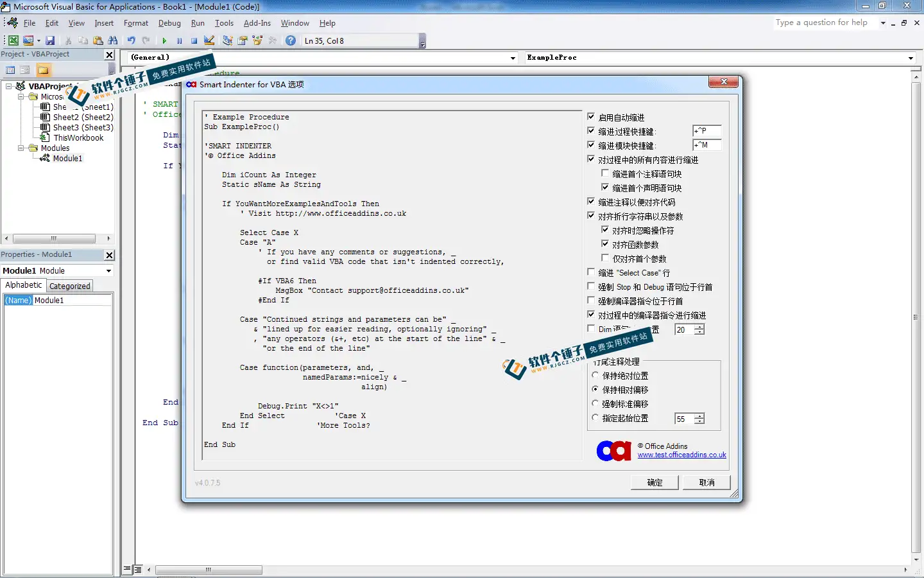Collapse the Modules folder in project tree
924x578 pixels.
pyautogui.click(x=21, y=148)
